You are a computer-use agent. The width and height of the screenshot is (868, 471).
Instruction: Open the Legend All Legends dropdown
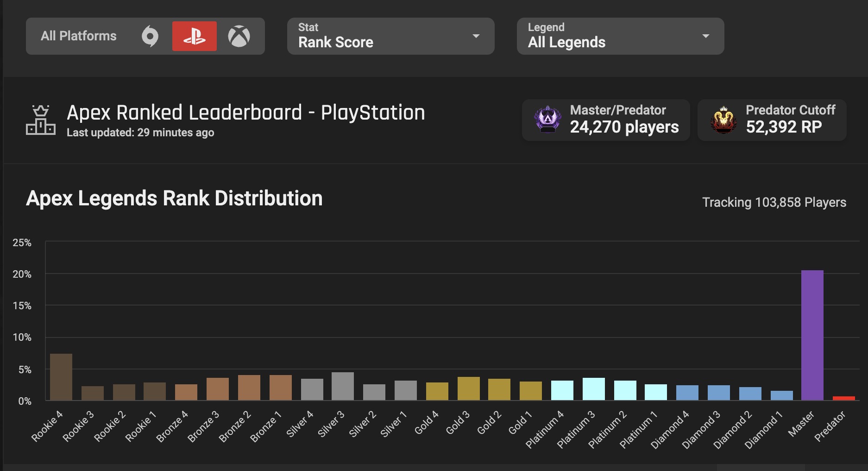click(x=620, y=36)
